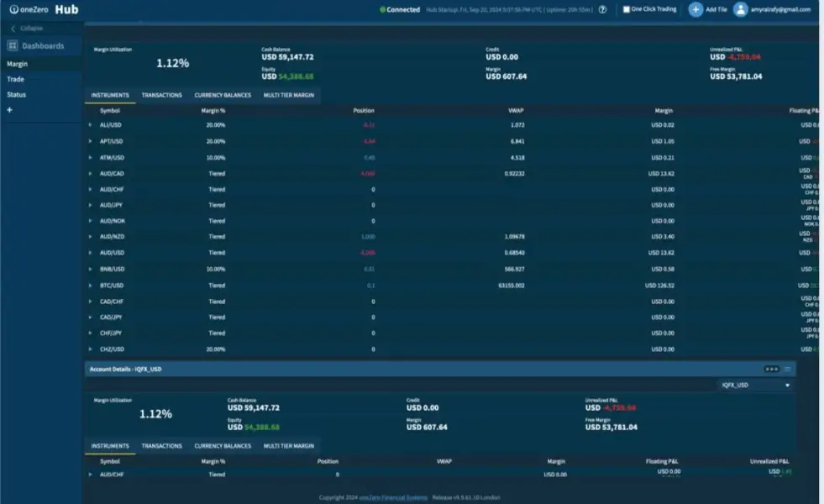This screenshot has height=504, width=824.
Task: Select the BTC/USD VWAP value 63155.002
Action: pyautogui.click(x=512, y=286)
